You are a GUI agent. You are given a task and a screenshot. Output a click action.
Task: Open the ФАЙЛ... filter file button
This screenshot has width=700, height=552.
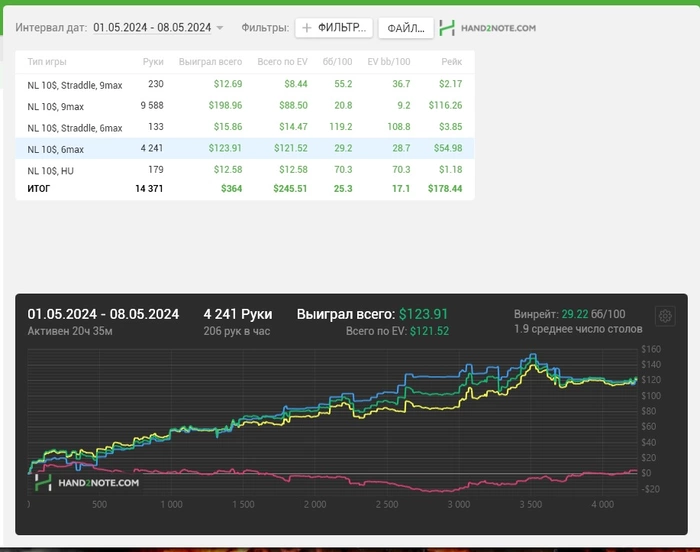pos(406,28)
